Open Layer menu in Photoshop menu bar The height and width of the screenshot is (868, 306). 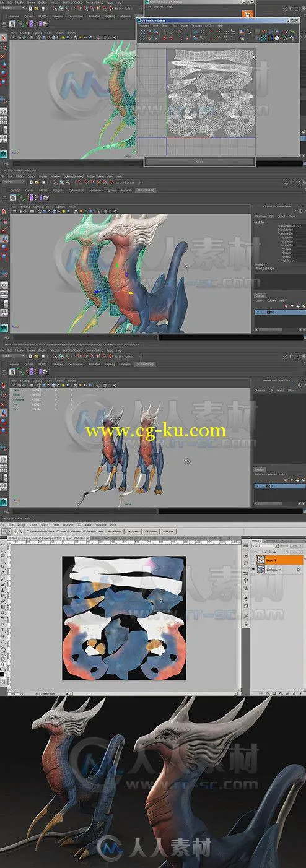pyautogui.click(x=33, y=525)
